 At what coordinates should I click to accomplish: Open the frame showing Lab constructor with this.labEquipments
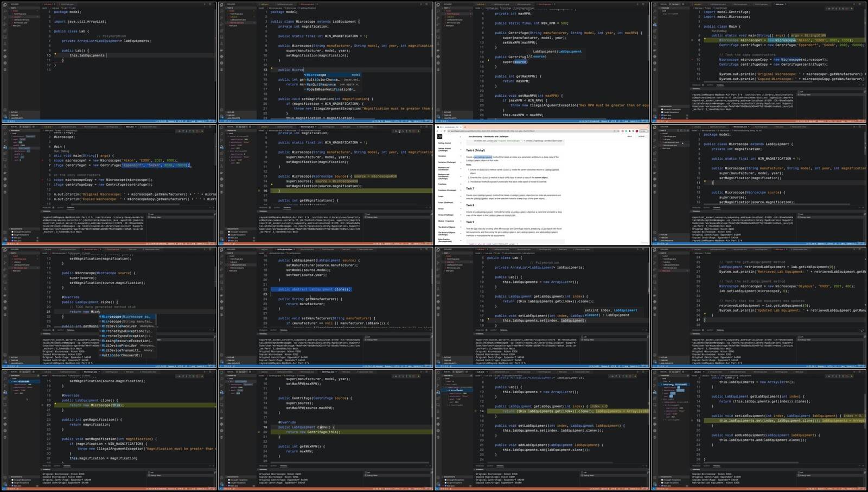tap(109, 61)
